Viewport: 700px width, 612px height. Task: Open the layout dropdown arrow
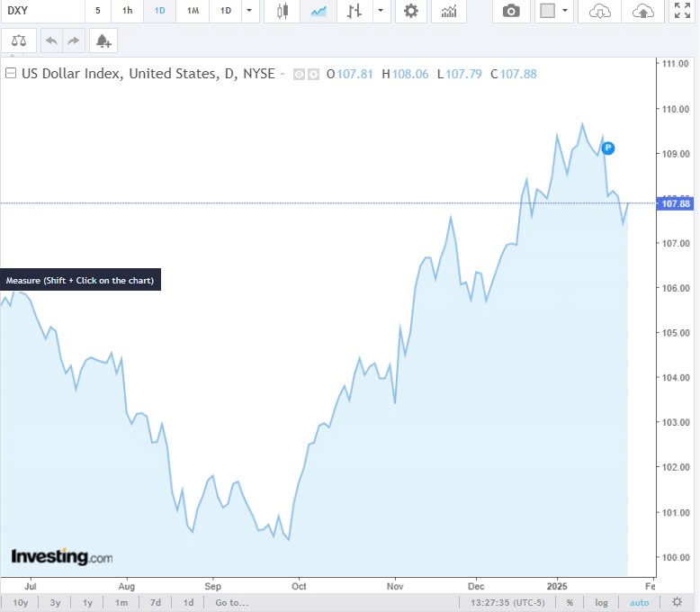point(565,10)
